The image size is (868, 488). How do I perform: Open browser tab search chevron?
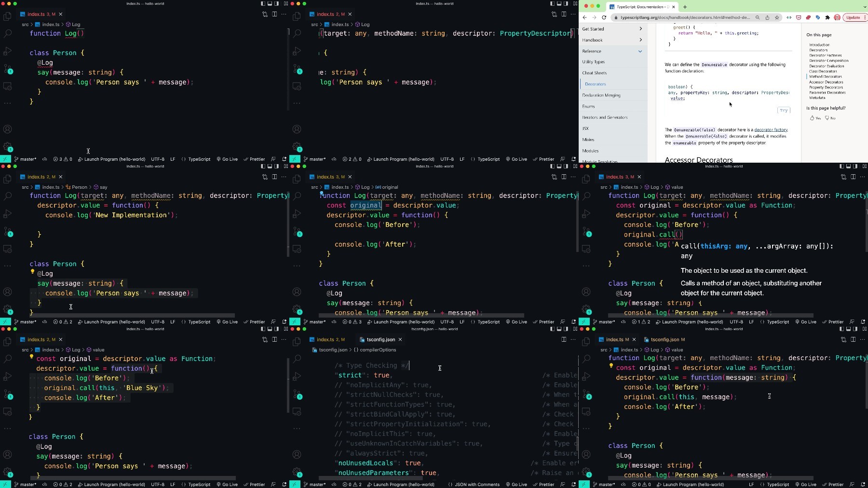point(864,7)
